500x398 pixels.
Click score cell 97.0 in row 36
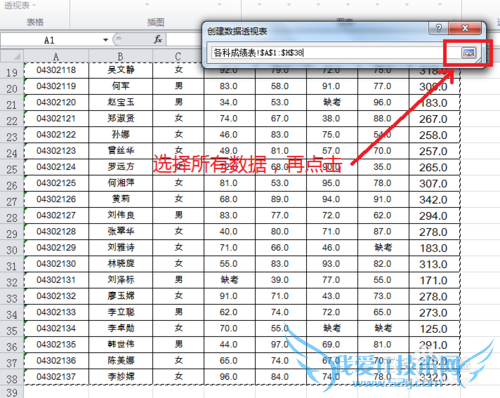280,344
